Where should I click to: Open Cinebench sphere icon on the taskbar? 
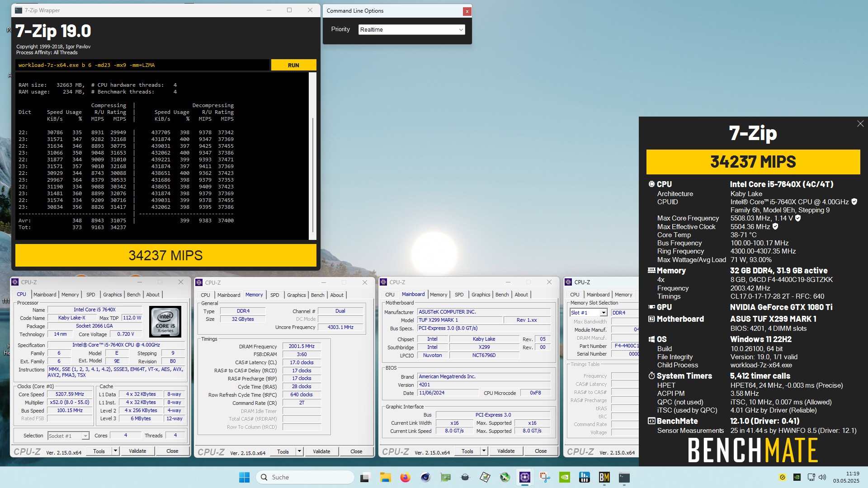coord(425,477)
